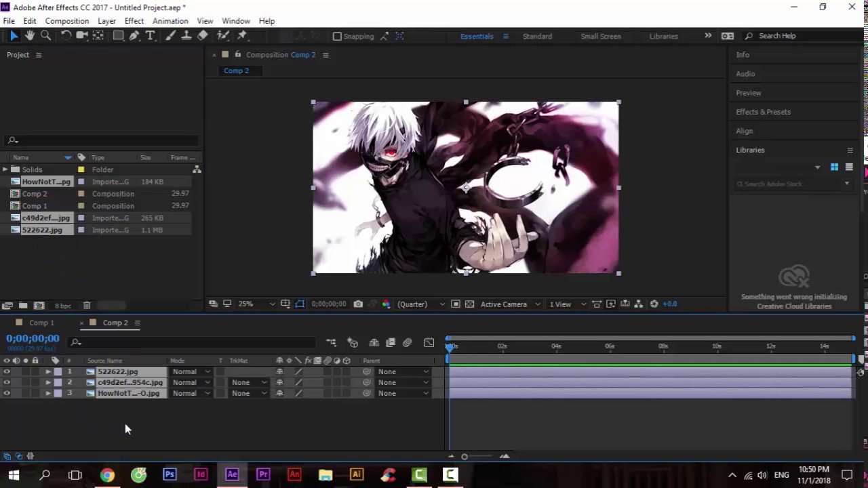The image size is (868, 488).
Task: Open the Graph Editor in timeline
Action: click(429, 343)
